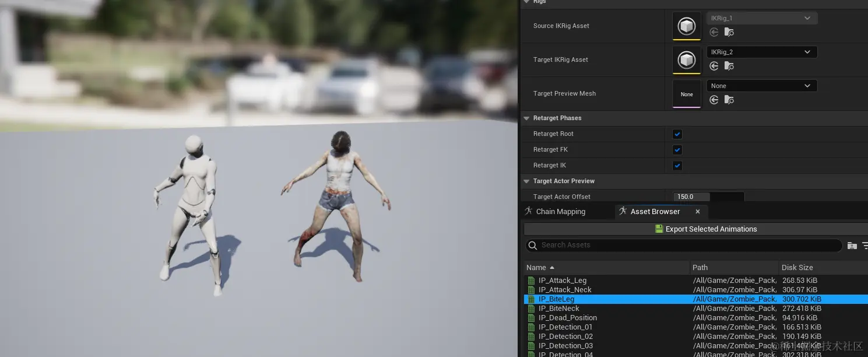The image size is (868, 357).
Task: Open the IKRig_2 target asset dropdown
Action: (x=762, y=52)
